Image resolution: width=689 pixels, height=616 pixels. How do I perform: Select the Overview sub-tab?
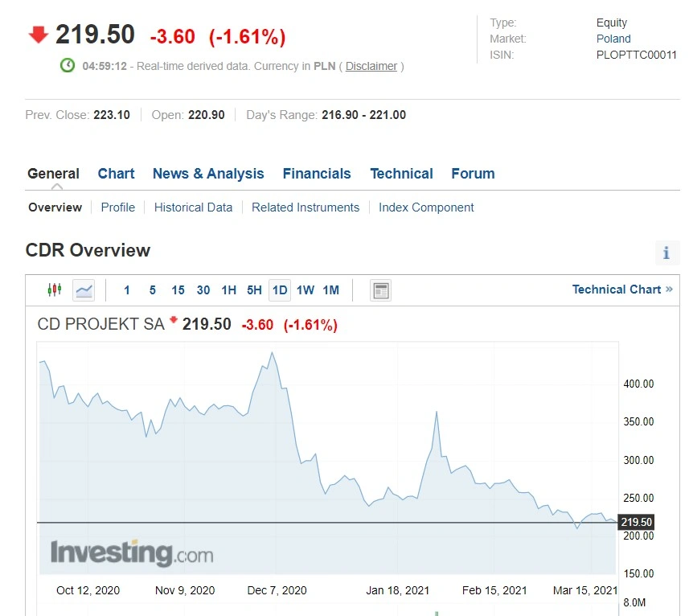(x=55, y=207)
